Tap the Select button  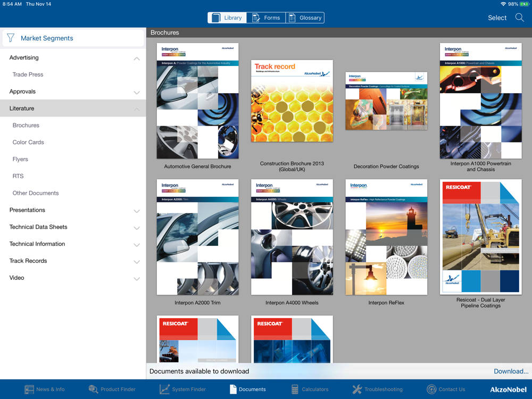tap(497, 18)
